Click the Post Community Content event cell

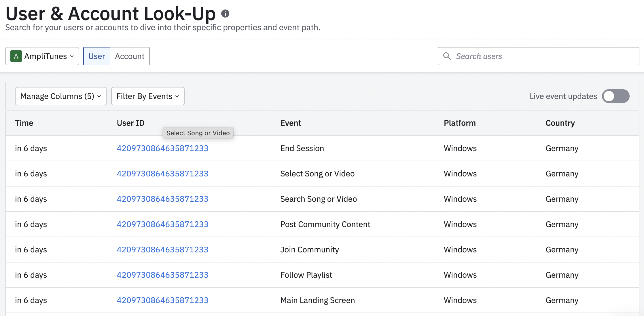click(325, 224)
